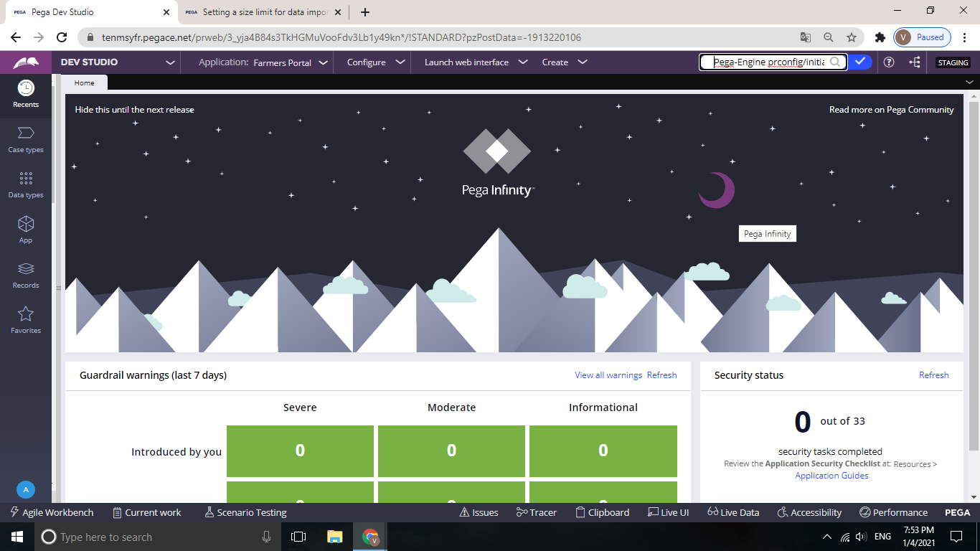Open Launch web interface menu

[476, 62]
